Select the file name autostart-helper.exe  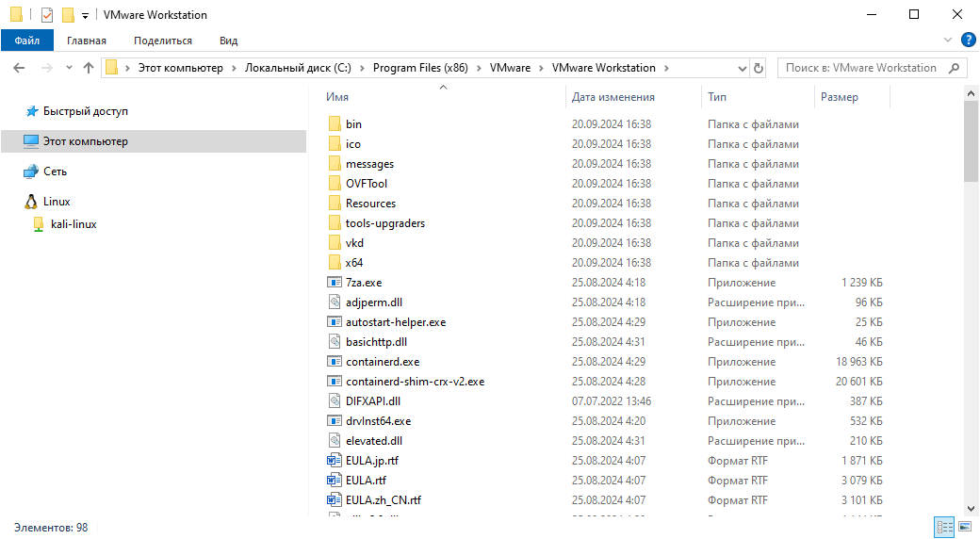pyautogui.click(x=396, y=322)
